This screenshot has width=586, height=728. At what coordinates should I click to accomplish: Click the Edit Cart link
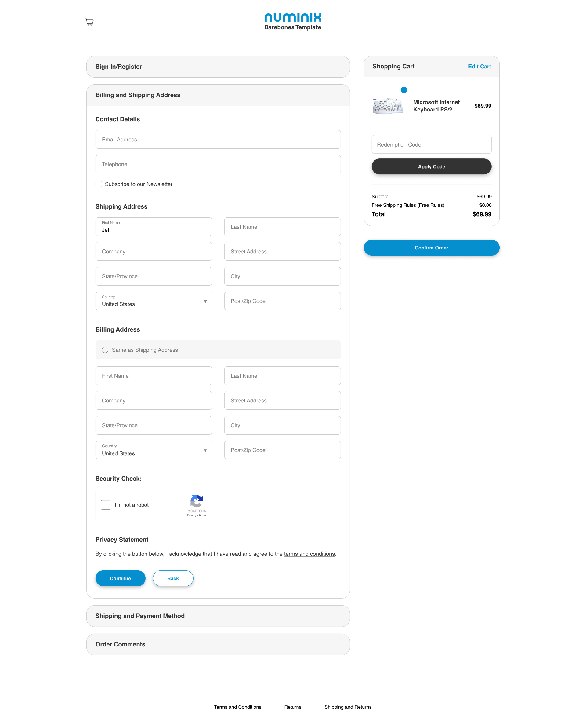point(480,67)
